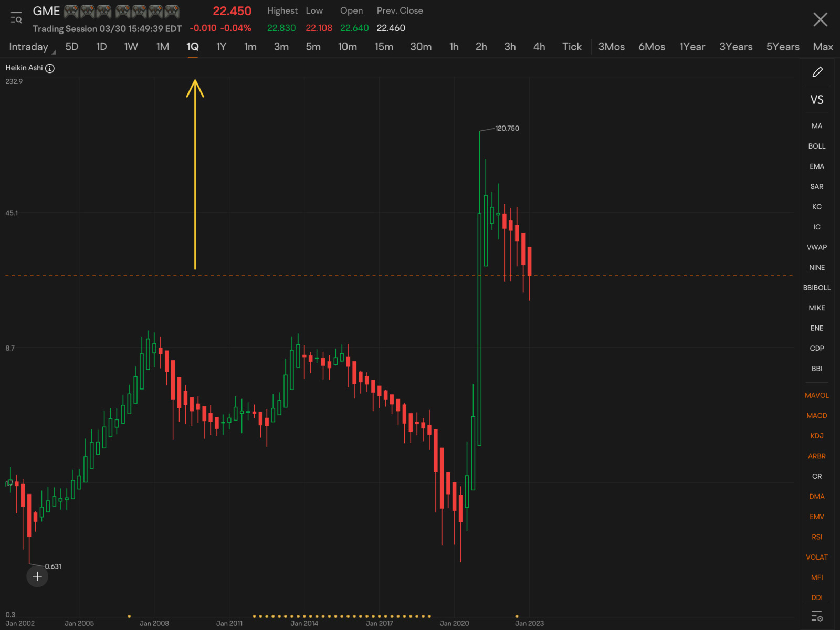Switch to the 4h interval
The image size is (840, 630).
[539, 47]
